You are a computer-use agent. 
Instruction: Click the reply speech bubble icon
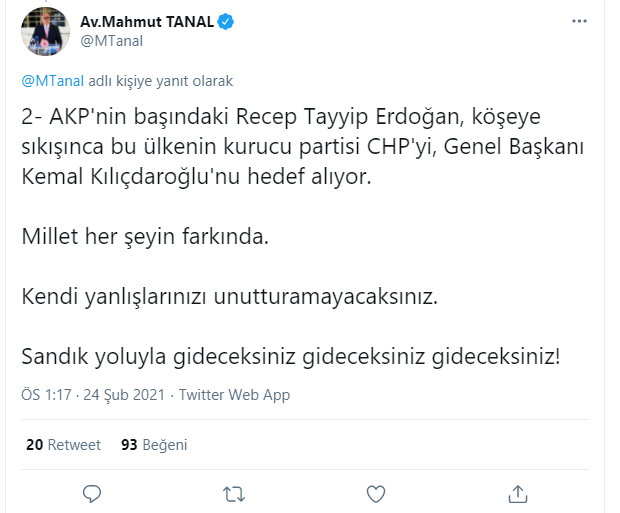pyautogui.click(x=92, y=492)
